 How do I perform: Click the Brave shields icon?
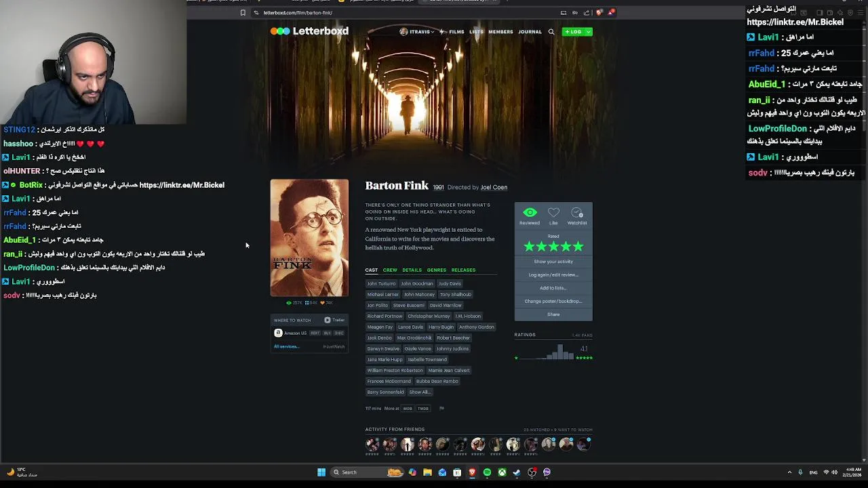(599, 12)
